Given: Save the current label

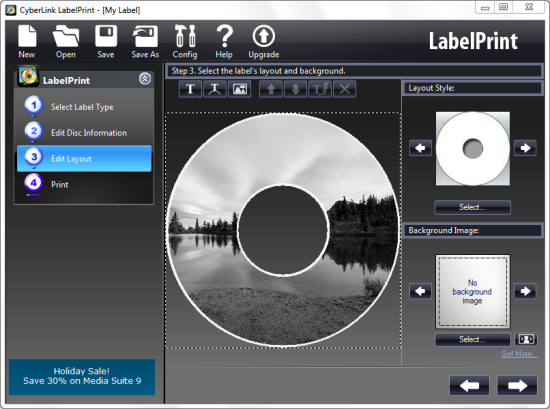Looking at the screenshot, I should (x=106, y=41).
